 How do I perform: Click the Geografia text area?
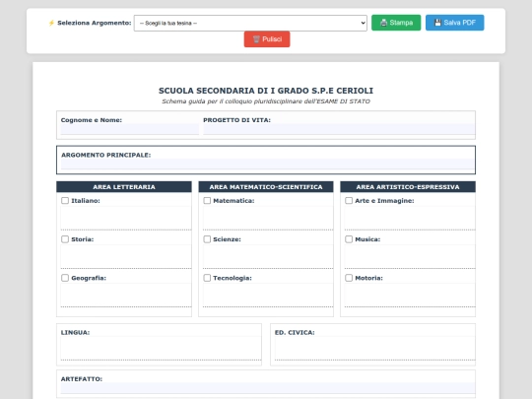pos(126,296)
